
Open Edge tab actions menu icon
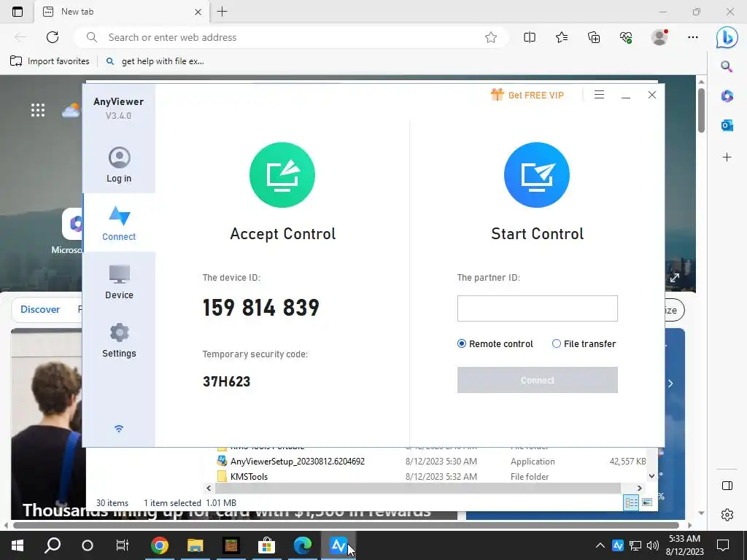18,12
